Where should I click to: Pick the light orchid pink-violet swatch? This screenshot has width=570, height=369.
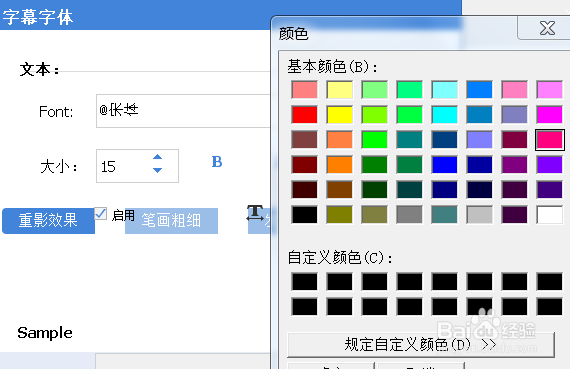550,90
